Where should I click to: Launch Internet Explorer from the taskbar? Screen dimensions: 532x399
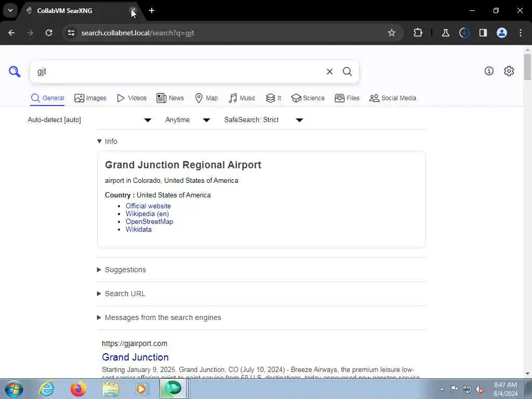[x=46, y=389]
